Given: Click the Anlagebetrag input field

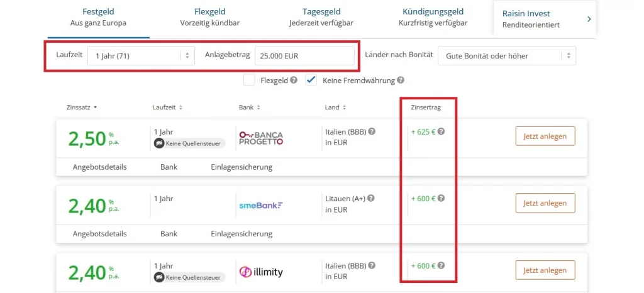Looking at the screenshot, I should coord(304,56).
